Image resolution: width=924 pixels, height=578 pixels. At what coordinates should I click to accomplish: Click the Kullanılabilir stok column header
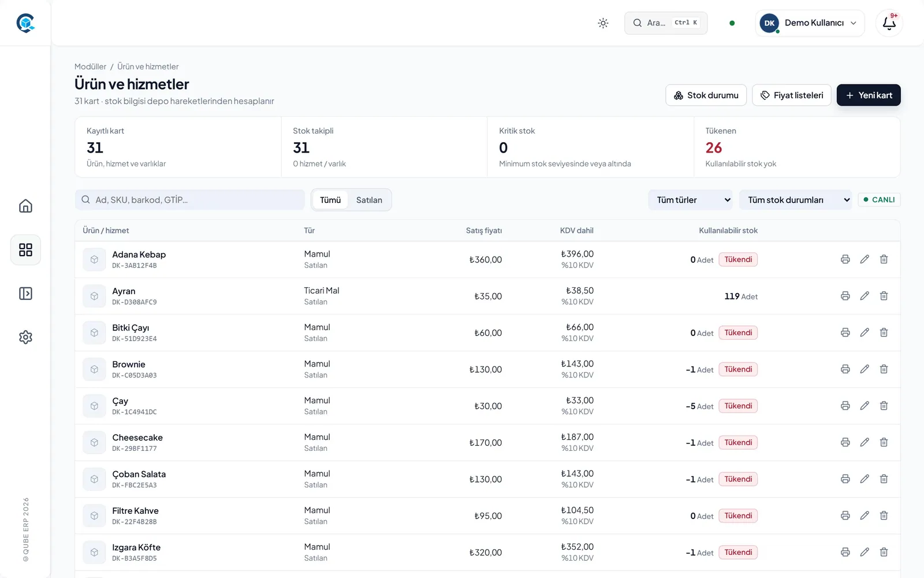[x=728, y=231]
